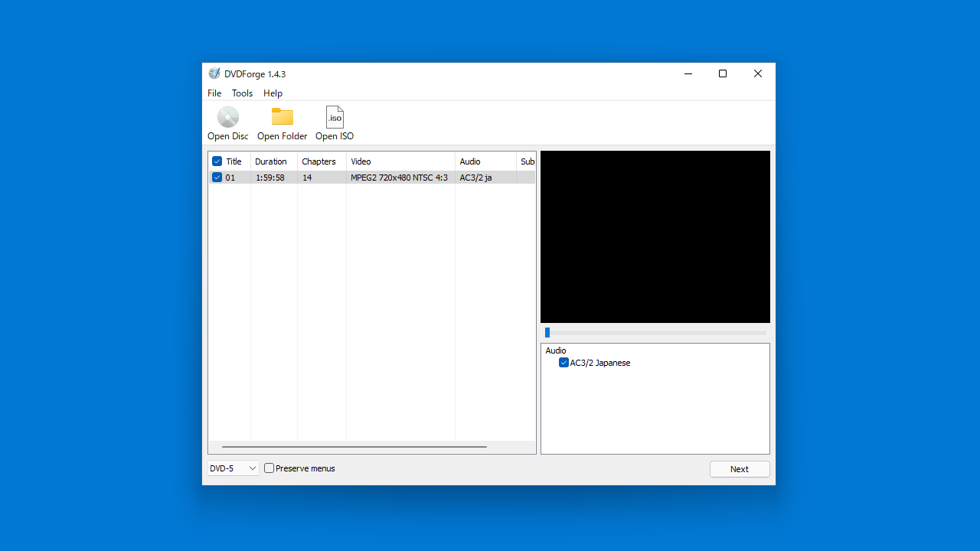Click the black video preview area

tap(655, 236)
